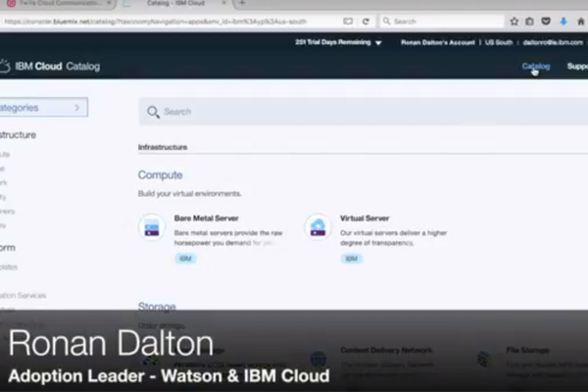The height and width of the screenshot is (392, 588).
Task: Click the Infrastructure section label
Action: [x=163, y=147]
